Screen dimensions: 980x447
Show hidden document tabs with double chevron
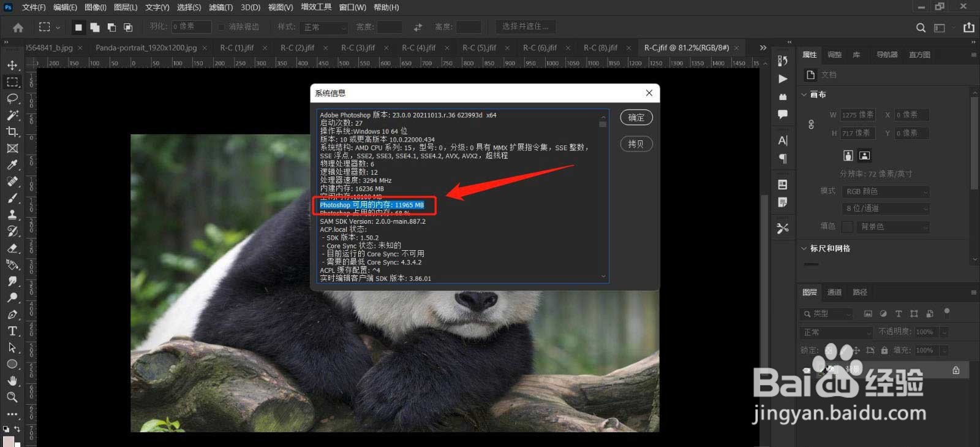pyautogui.click(x=763, y=47)
